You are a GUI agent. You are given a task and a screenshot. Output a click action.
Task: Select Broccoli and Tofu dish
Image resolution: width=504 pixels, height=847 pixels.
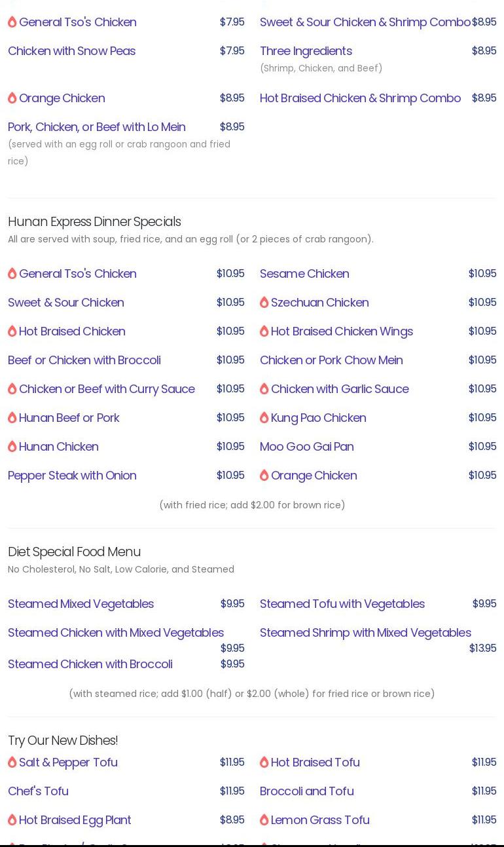[x=306, y=791]
